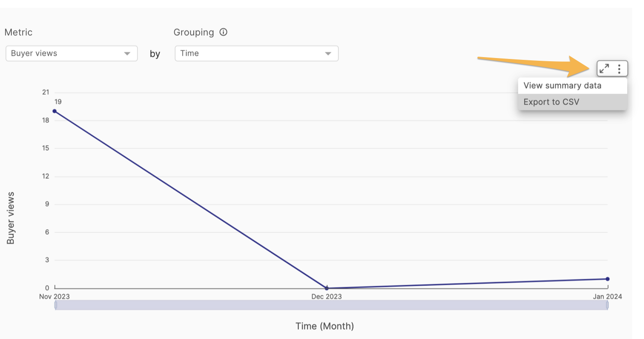Screen dimensions: 644x339
Task: Choose View summary data from menu
Action: [x=561, y=85]
